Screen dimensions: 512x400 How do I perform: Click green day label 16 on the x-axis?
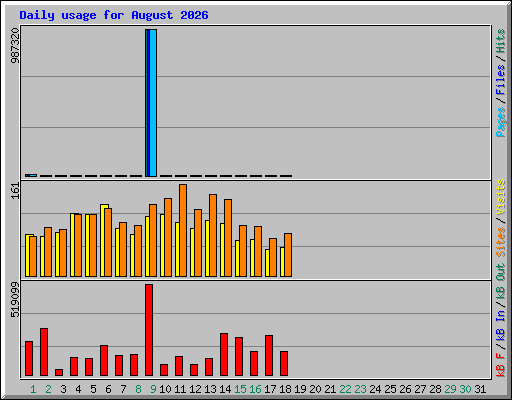(255, 389)
